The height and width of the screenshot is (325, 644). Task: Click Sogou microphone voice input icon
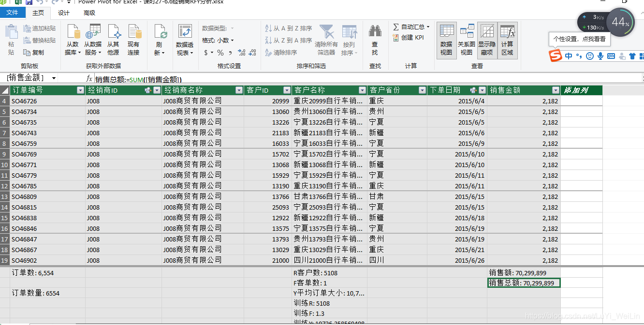click(600, 56)
